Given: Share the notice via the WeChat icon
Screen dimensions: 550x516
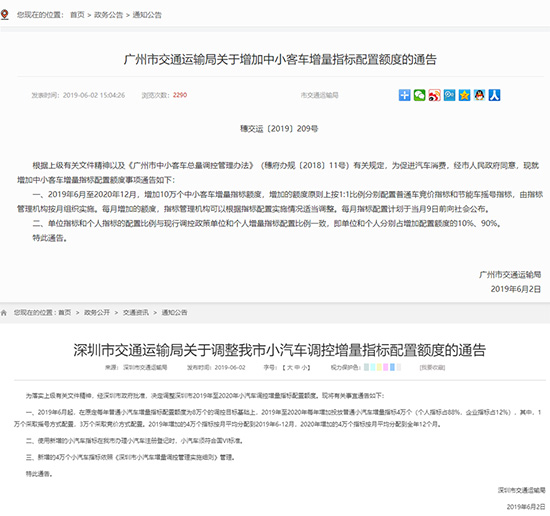Looking at the screenshot, I should [420, 95].
